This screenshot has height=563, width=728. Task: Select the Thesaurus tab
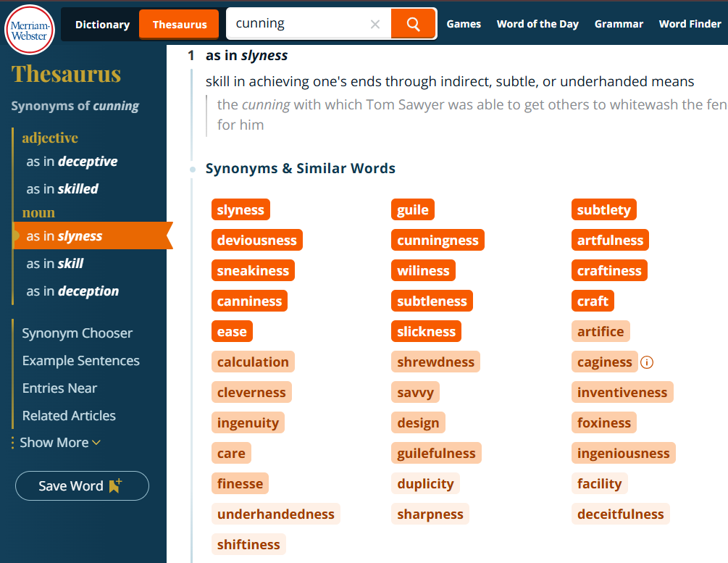coord(179,25)
